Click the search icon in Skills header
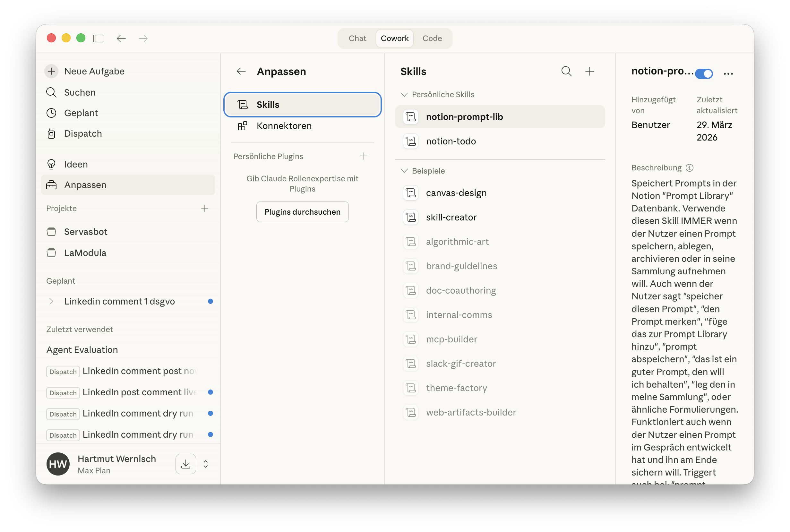The image size is (790, 532). pyautogui.click(x=566, y=71)
